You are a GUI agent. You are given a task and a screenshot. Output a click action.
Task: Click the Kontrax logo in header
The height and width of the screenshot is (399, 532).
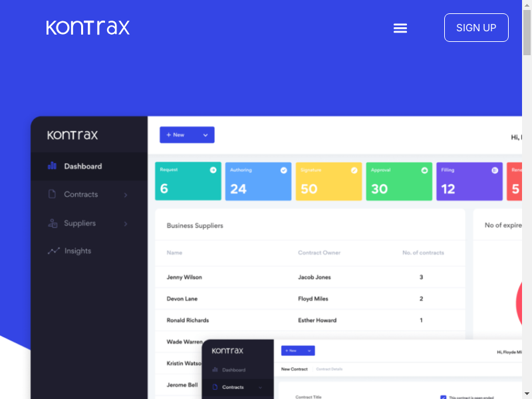[x=88, y=28]
